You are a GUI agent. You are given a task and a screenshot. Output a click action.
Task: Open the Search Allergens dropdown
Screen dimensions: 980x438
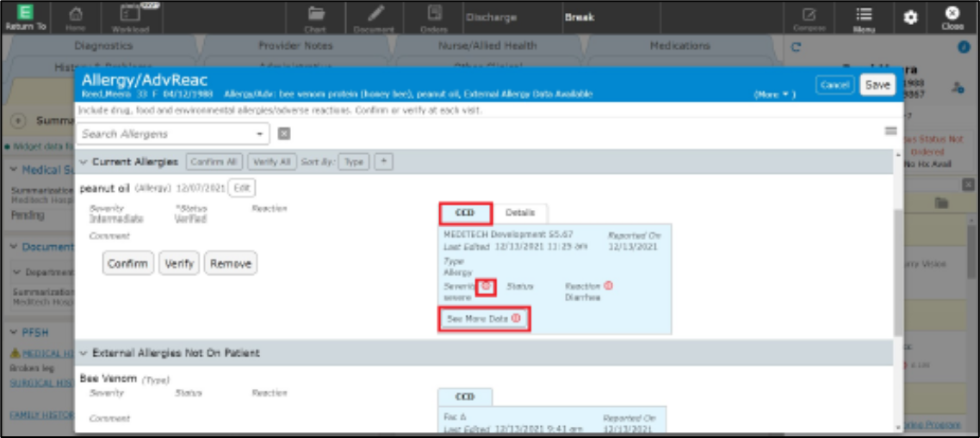pos(260,134)
